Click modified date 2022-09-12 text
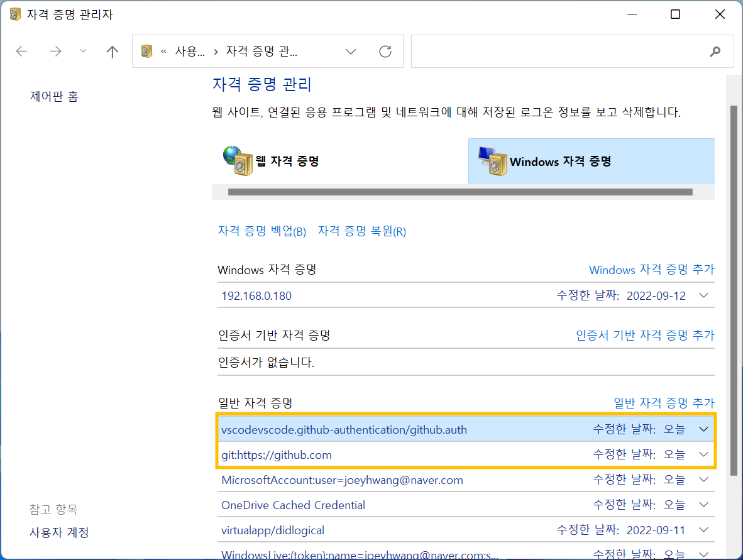The width and height of the screenshot is (743, 560). pos(656,295)
